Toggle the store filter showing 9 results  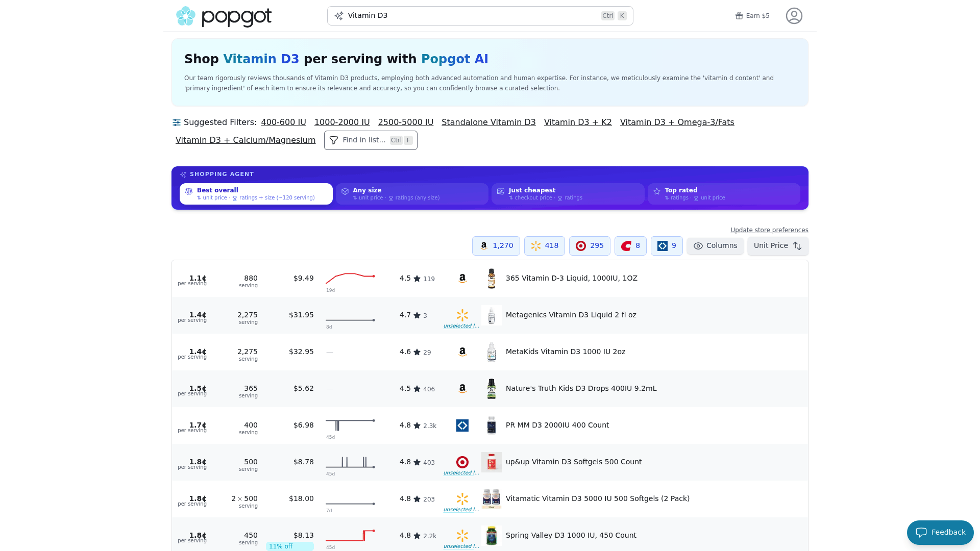(x=667, y=246)
